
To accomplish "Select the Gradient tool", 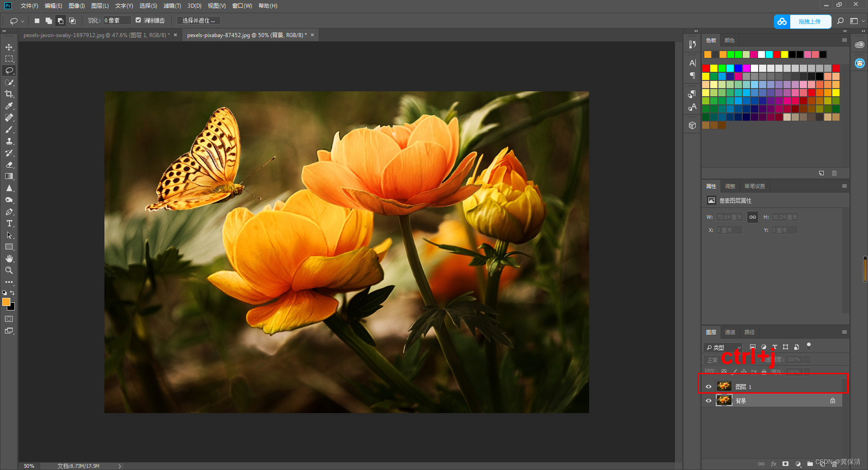I will coord(9,176).
